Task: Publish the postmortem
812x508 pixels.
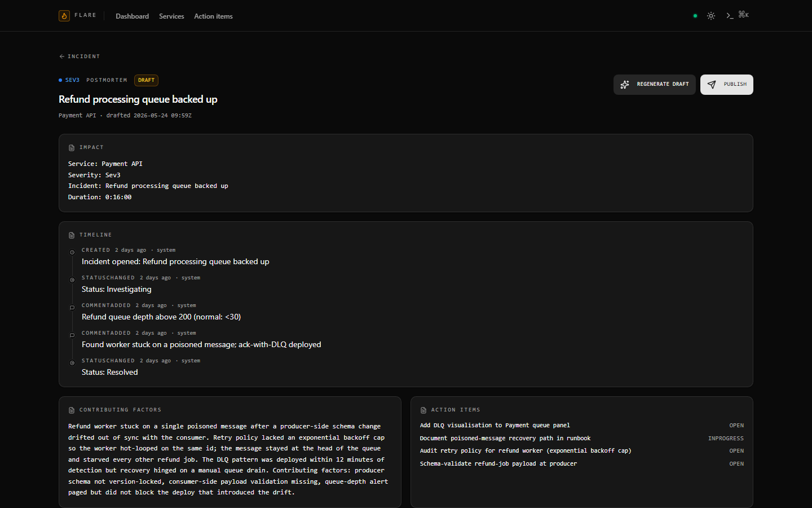Action: pyautogui.click(x=727, y=85)
